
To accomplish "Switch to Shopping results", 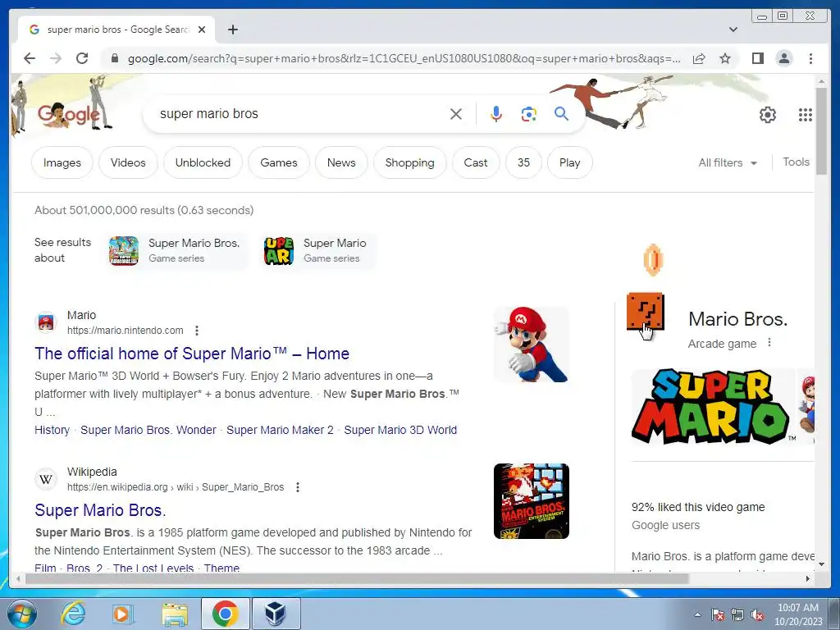I will 410,162.
